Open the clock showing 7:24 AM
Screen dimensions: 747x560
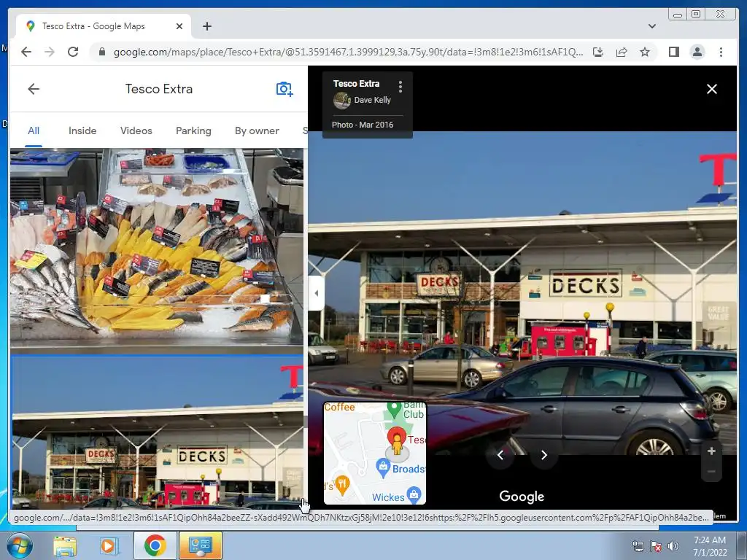tap(710, 545)
